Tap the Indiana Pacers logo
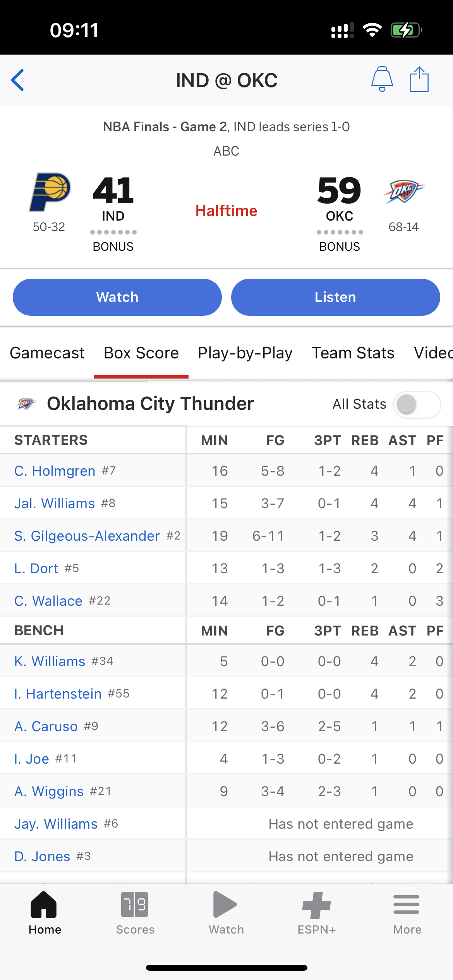Viewport: 453px width, 980px height. [50, 192]
